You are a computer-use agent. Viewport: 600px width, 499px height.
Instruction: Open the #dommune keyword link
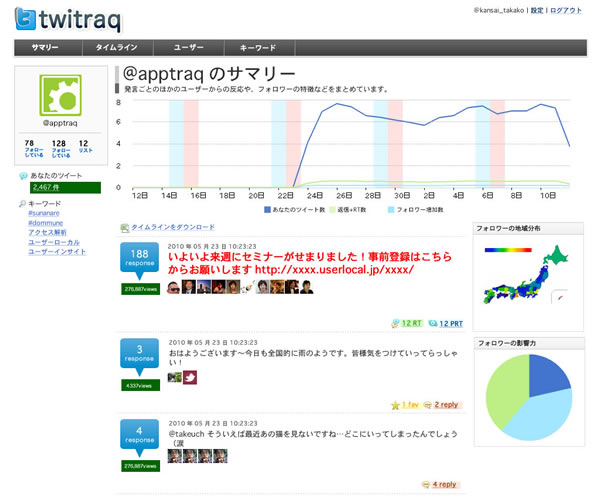click(x=46, y=223)
